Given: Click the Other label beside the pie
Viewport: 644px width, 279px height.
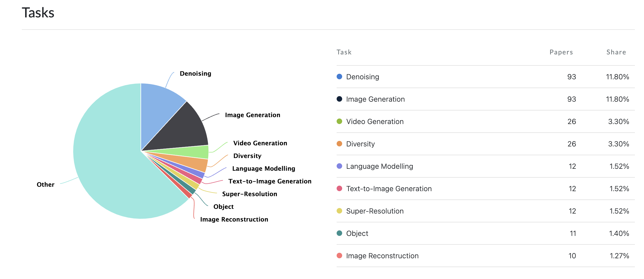Looking at the screenshot, I should (x=46, y=185).
